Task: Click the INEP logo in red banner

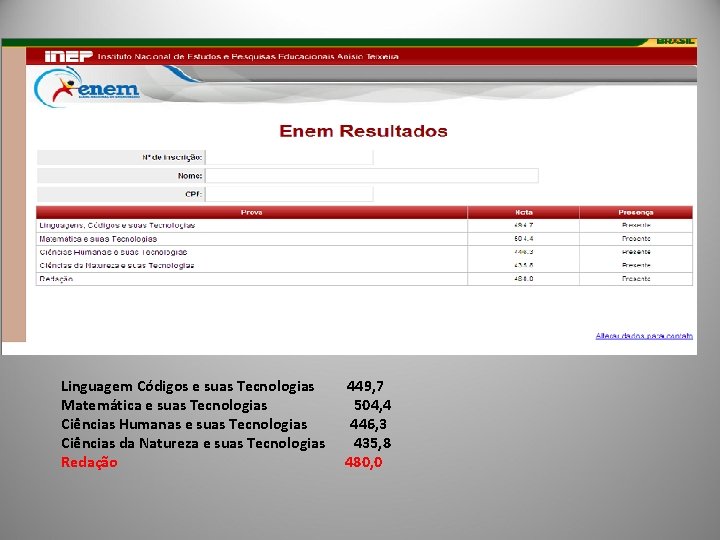Action: pyautogui.click(x=69, y=56)
